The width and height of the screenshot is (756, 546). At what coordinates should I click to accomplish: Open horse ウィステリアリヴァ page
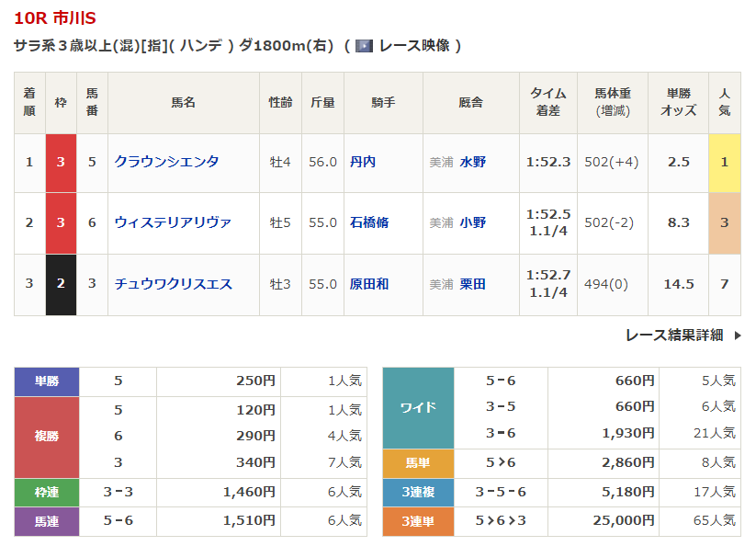pyautogui.click(x=173, y=222)
